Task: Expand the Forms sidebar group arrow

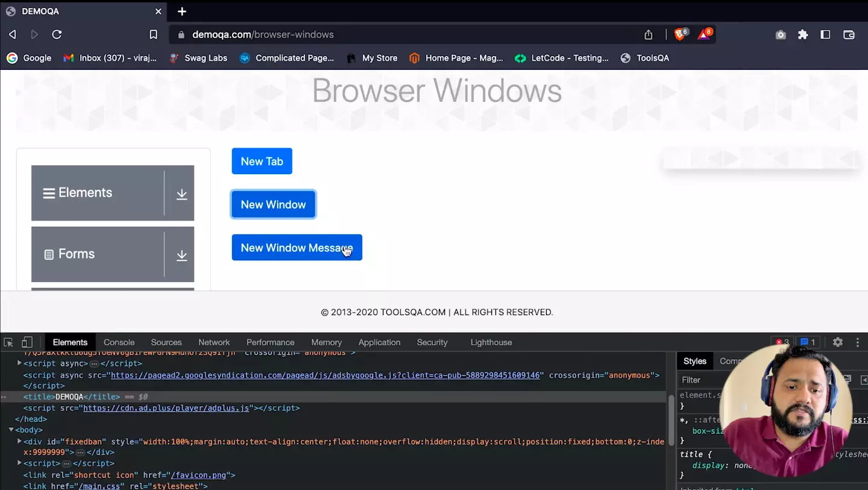Action: coord(181,255)
